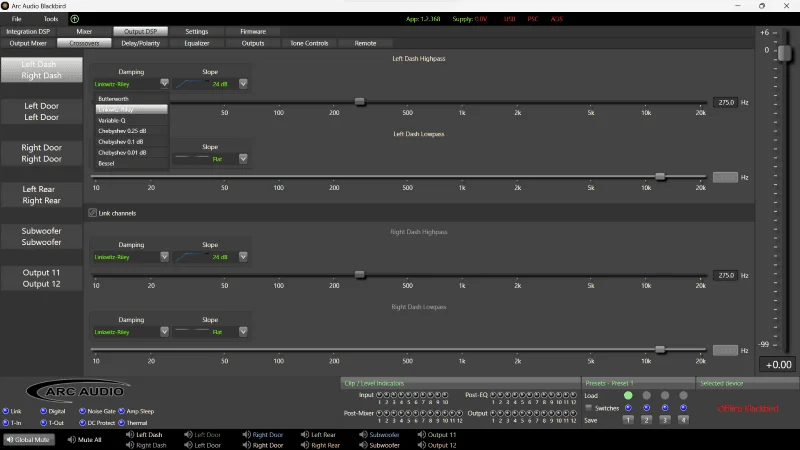
Task: Mute the lower Subwoofer speaker icon
Action: coord(363,445)
